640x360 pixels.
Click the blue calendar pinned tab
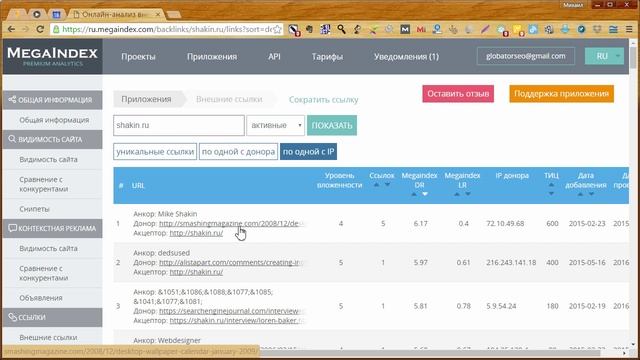pos(56,15)
